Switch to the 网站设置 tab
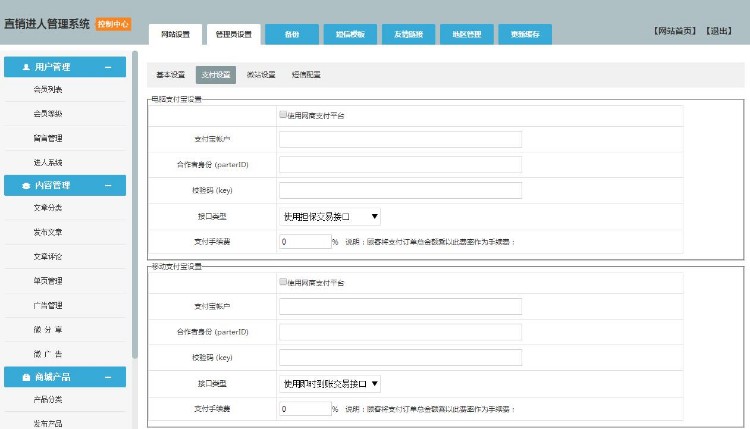 tap(175, 34)
